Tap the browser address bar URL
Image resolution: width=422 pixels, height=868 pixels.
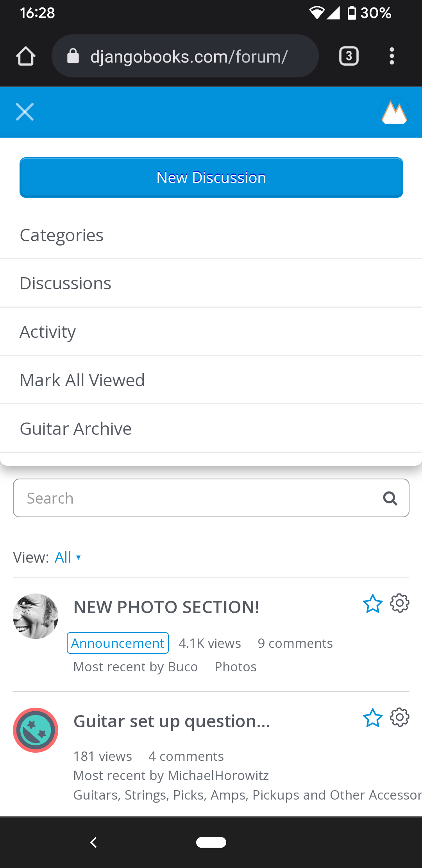point(189,57)
